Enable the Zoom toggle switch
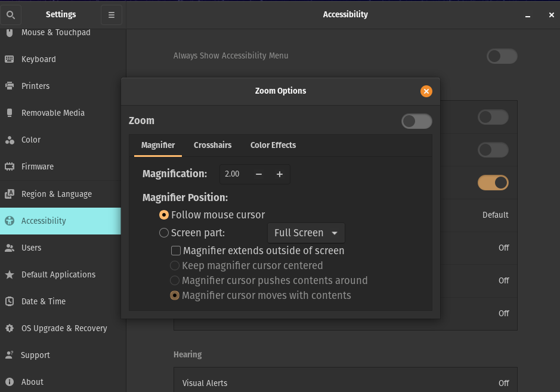 point(416,121)
